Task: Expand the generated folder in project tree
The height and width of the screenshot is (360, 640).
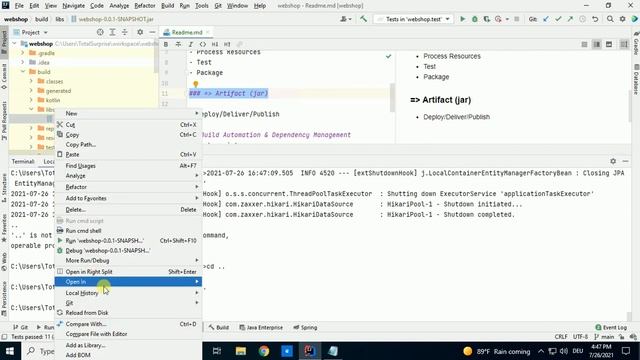Action: pyautogui.click(x=31, y=90)
